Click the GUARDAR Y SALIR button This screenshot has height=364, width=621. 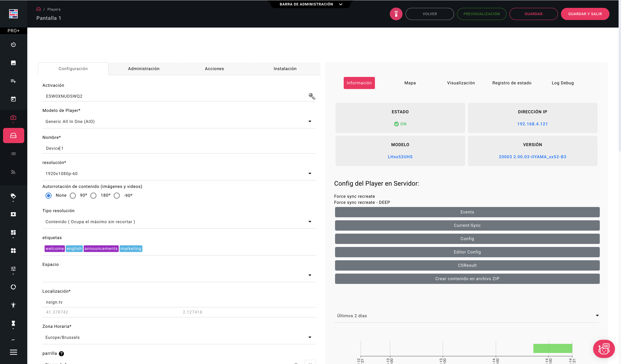click(x=585, y=14)
